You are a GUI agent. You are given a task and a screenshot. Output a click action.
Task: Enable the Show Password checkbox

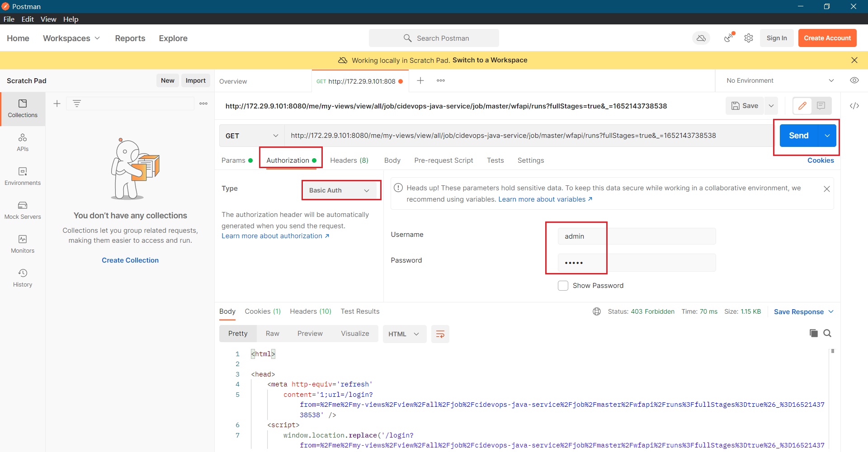pos(563,286)
